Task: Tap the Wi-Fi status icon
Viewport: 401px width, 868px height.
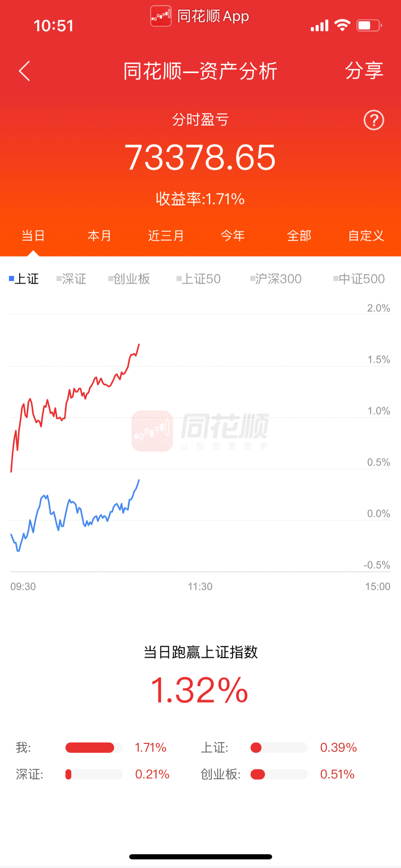Action: [x=342, y=25]
